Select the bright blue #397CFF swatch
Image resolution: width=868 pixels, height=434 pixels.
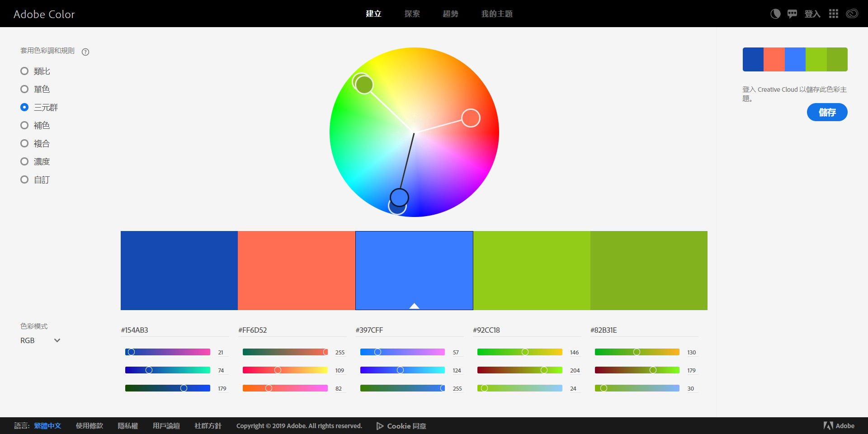(414, 270)
